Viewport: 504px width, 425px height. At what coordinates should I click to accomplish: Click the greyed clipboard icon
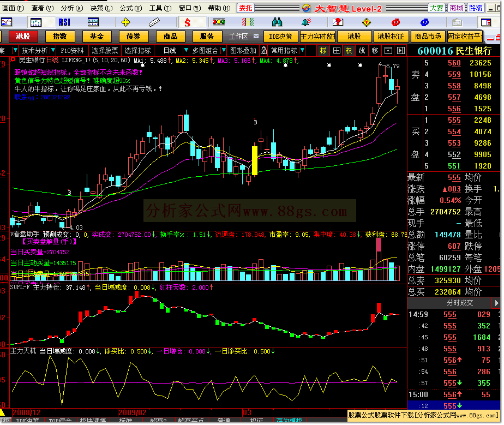457,22
